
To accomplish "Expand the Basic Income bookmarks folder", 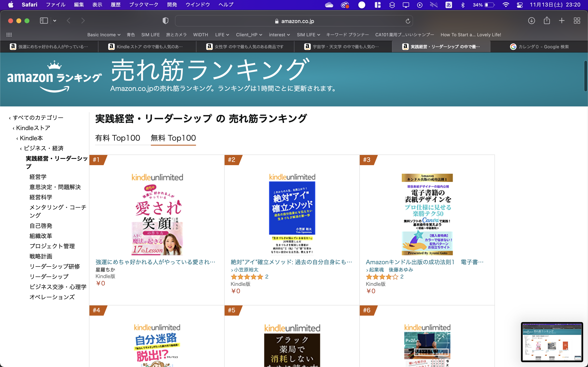I will 104,35.
